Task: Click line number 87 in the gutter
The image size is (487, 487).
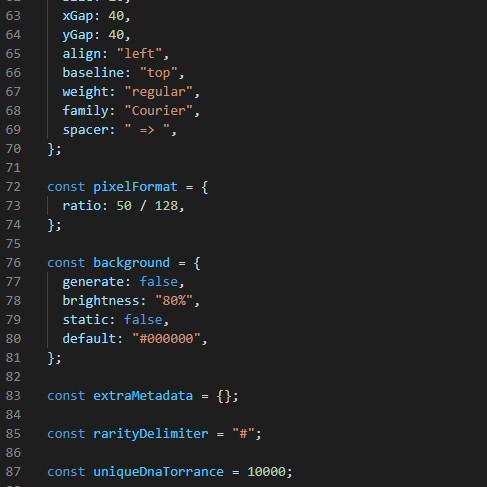Action: pos(13,472)
